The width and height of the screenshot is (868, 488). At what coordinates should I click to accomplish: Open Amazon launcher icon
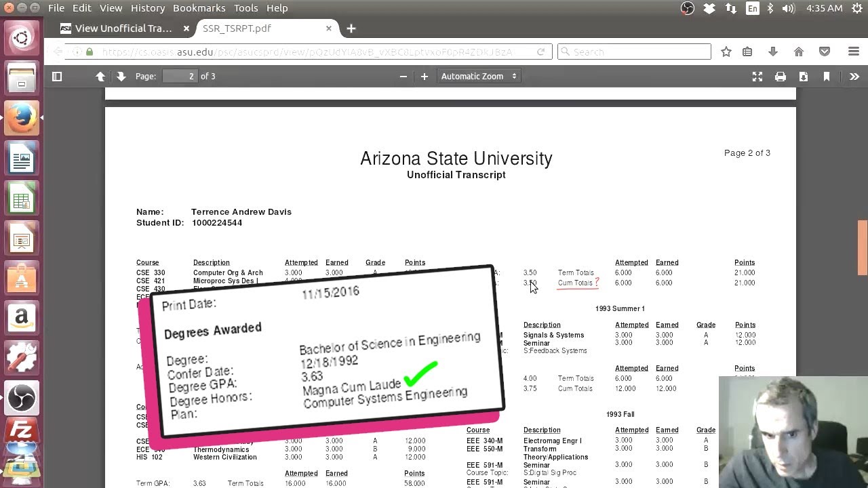pos(21,319)
